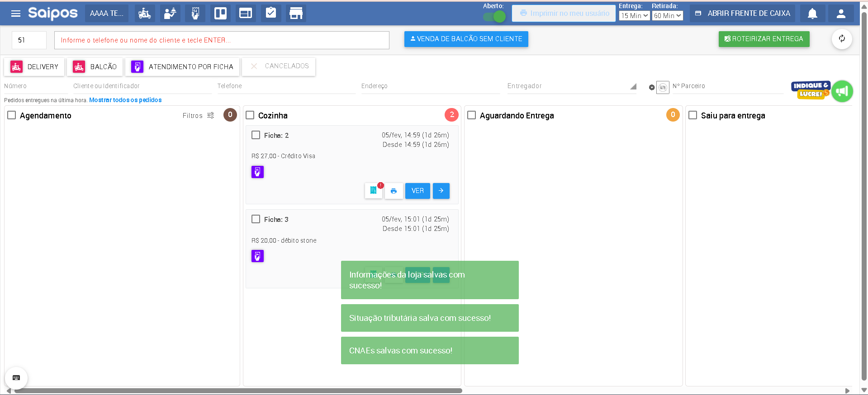
Task: Click Mostrar todos os pedidos link
Action: coord(125,100)
